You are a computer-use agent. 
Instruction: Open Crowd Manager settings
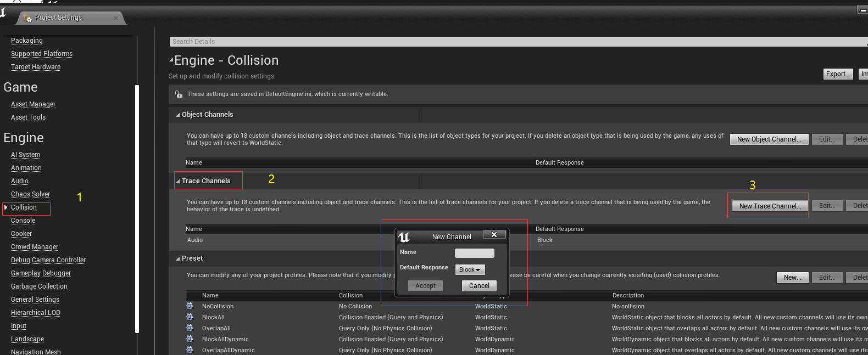(35, 247)
